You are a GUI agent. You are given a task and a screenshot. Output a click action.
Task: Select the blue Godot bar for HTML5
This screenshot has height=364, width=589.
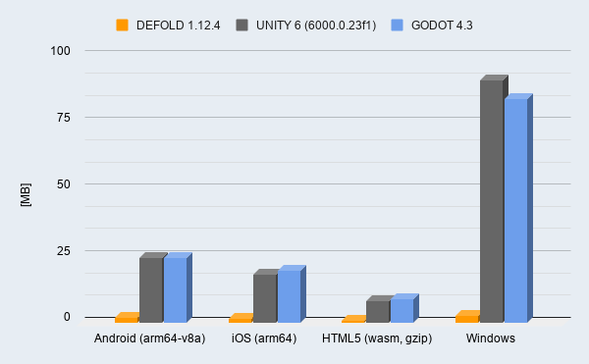(x=402, y=308)
